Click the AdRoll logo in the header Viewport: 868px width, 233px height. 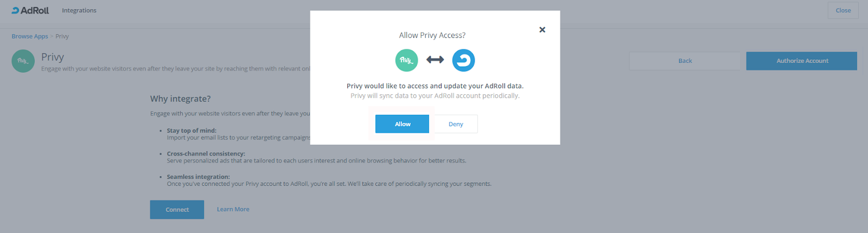click(x=30, y=10)
